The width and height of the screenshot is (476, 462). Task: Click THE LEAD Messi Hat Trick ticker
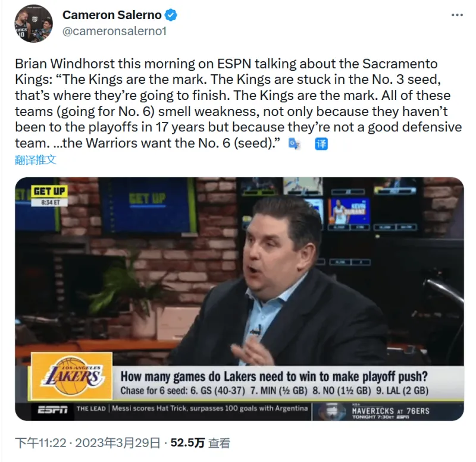(x=192, y=408)
